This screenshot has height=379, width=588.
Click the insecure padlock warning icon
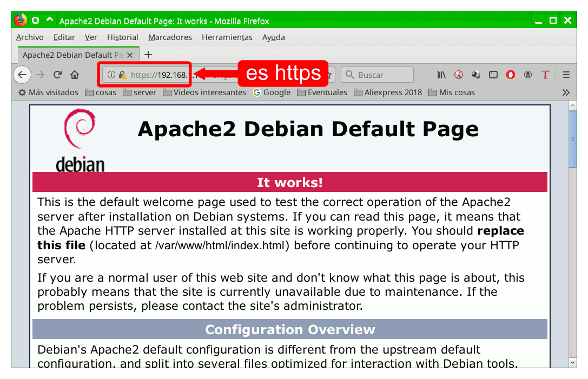[x=123, y=75]
